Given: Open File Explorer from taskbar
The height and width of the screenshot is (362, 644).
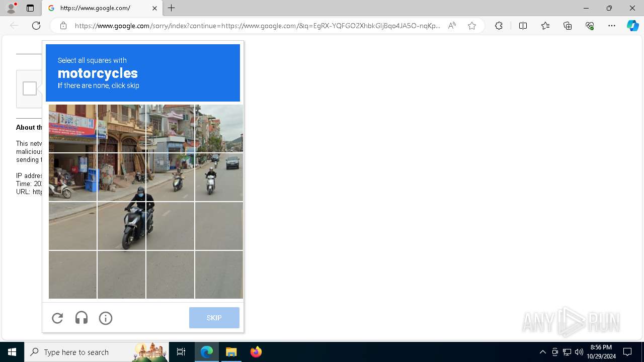Looking at the screenshot, I should (231, 352).
